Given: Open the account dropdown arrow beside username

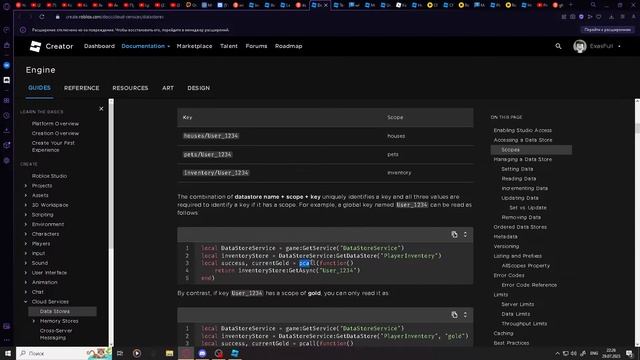Looking at the screenshot, I should pos(619,46).
